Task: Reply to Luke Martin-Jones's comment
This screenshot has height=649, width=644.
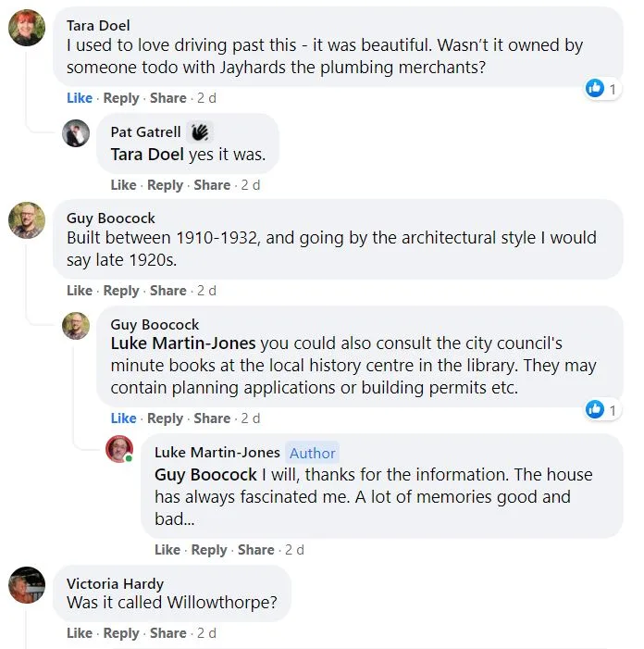Action: pos(209,550)
